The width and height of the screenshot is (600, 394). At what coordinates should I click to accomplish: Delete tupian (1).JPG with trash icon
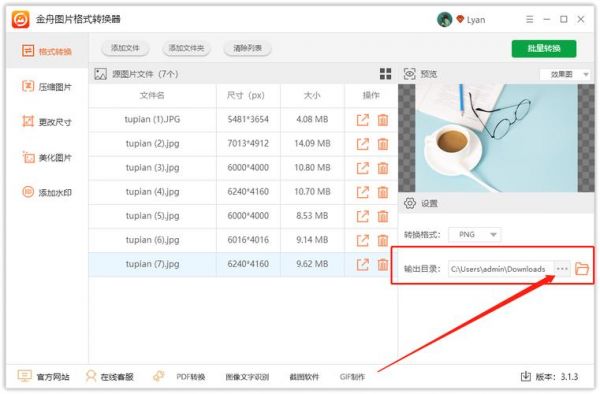(x=383, y=120)
